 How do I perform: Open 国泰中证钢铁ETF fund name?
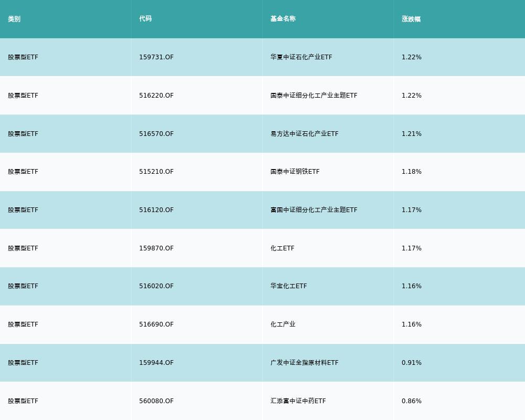295,172
